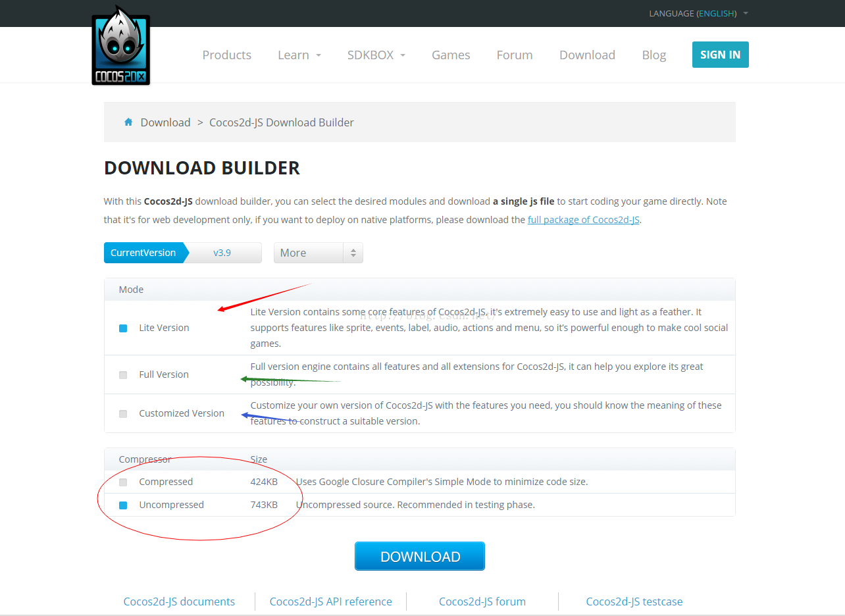Screen dimensions: 845x616
Task: Select the Lite Version option
Action: tap(123, 328)
